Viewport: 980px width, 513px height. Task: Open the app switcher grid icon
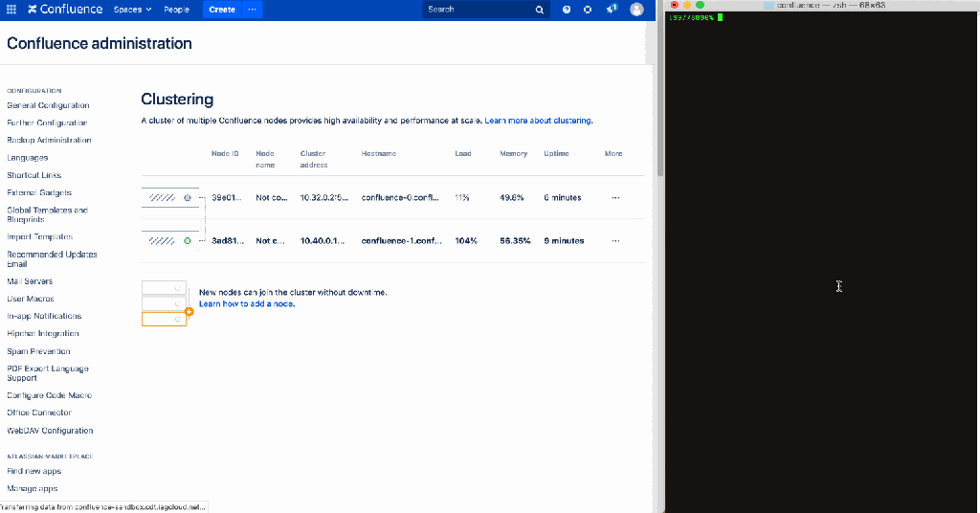(x=13, y=10)
